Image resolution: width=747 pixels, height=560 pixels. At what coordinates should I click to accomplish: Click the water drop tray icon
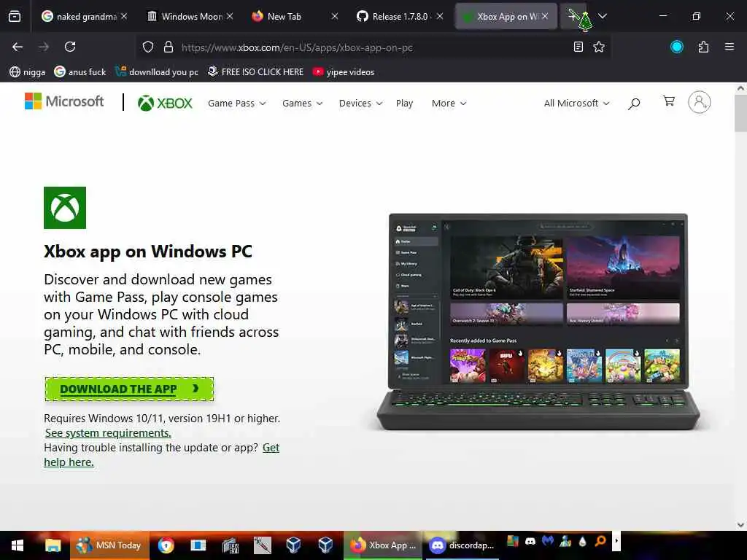(582, 542)
